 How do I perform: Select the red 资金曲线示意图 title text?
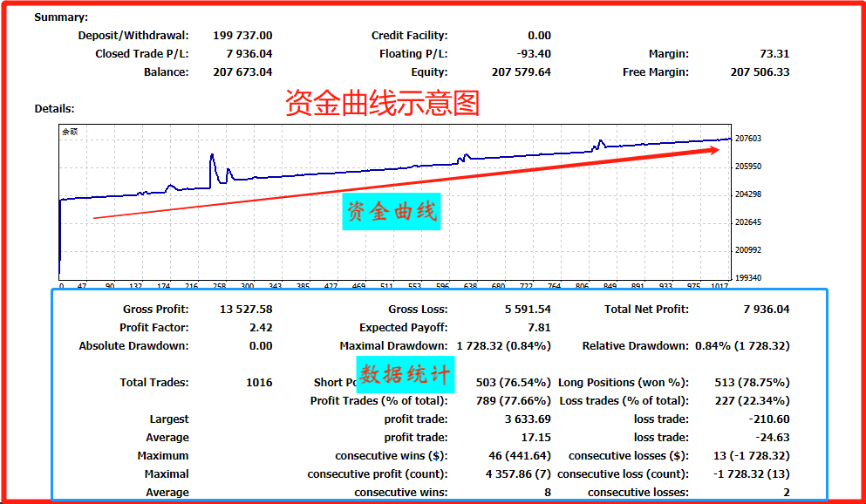(x=383, y=105)
